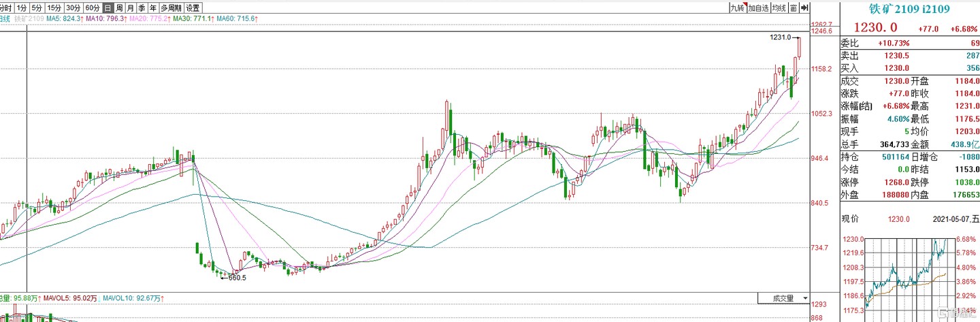Open chart 设置 settings
This screenshot has height=322, width=980.
click(193, 7)
